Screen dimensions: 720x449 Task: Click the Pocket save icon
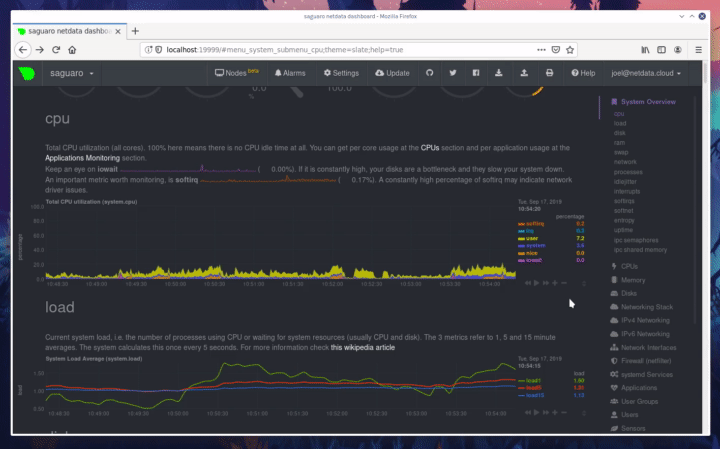click(x=556, y=50)
